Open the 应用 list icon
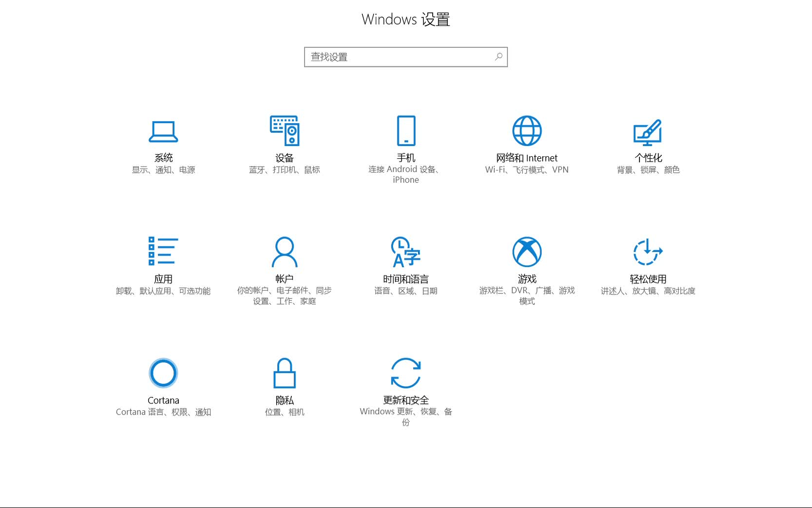812x508 pixels. [x=163, y=251]
